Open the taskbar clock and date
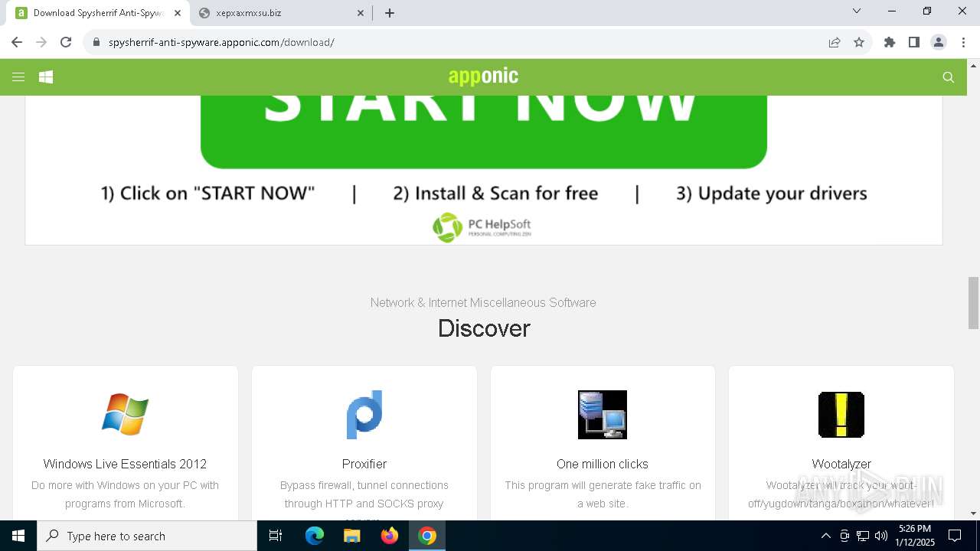Image resolution: width=980 pixels, height=551 pixels. pyautogui.click(x=915, y=536)
